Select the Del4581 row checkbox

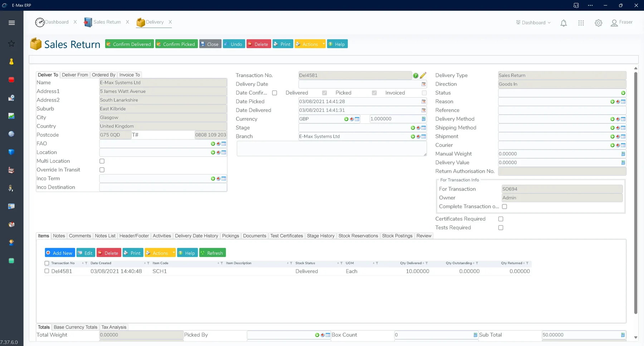tap(47, 271)
